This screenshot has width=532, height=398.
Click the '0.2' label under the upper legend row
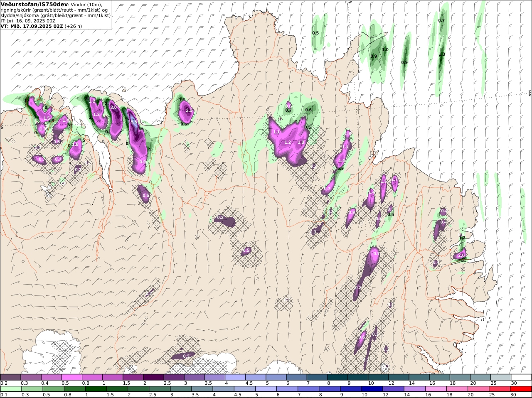click(x=4, y=383)
